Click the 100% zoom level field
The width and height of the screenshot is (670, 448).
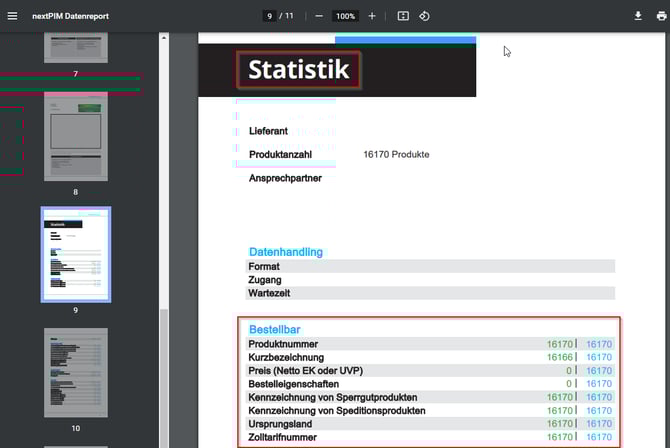(345, 16)
